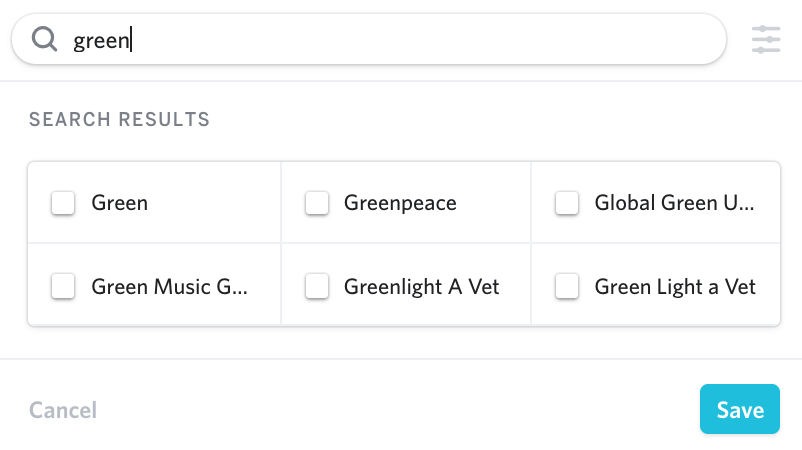This screenshot has width=802, height=450.
Task: Click empty area right of search text
Action: (x=425, y=39)
